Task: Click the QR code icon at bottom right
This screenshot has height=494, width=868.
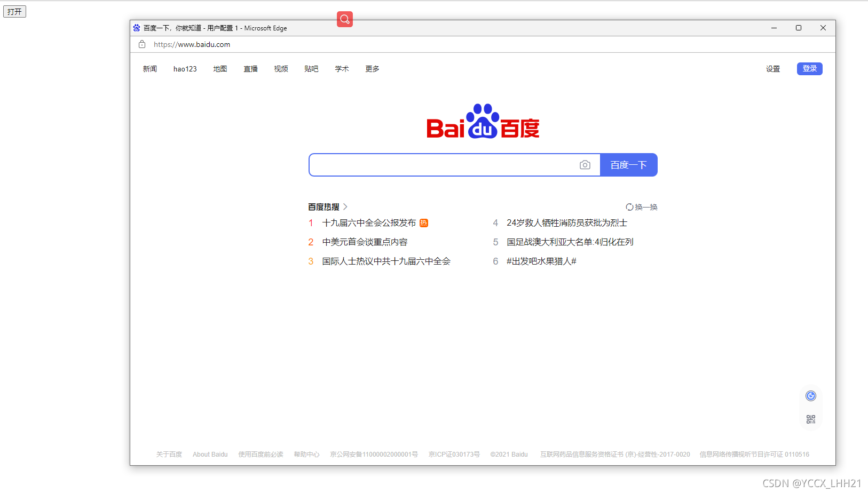Action: (x=811, y=419)
